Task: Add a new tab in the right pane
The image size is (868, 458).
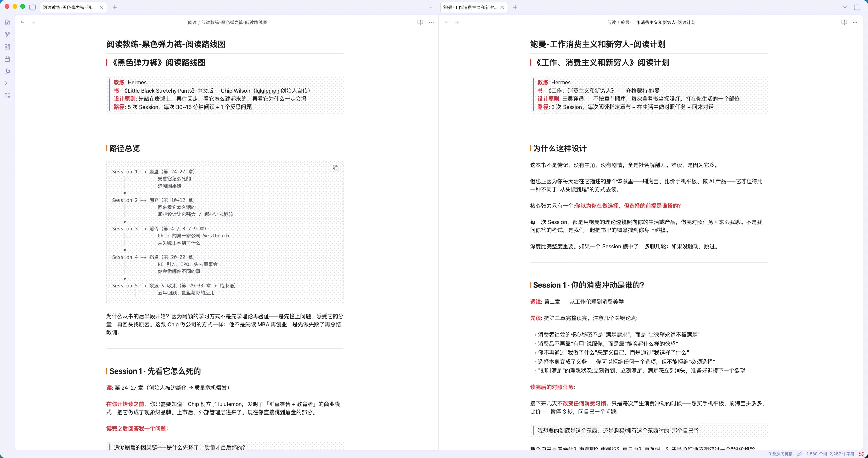Action: pos(515,7)
